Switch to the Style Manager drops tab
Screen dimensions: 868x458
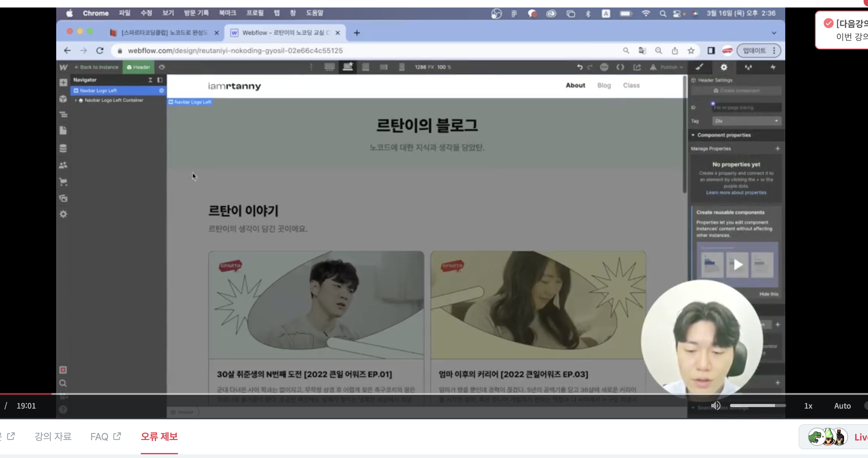coord(748,67)
